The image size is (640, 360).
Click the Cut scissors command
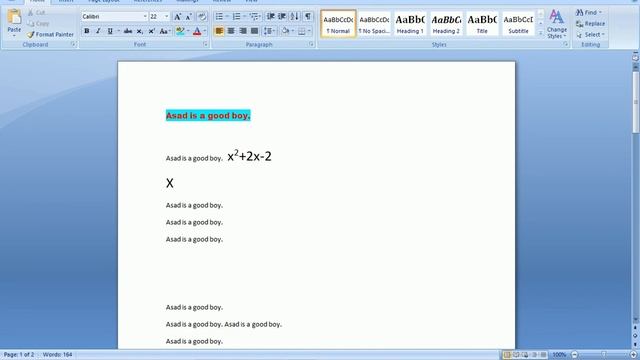point(36,13)
